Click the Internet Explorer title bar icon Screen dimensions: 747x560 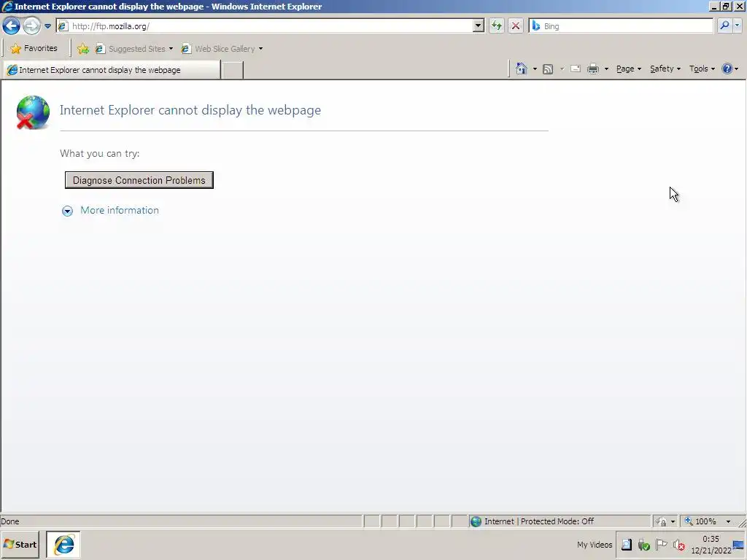(x=7, y=6)
